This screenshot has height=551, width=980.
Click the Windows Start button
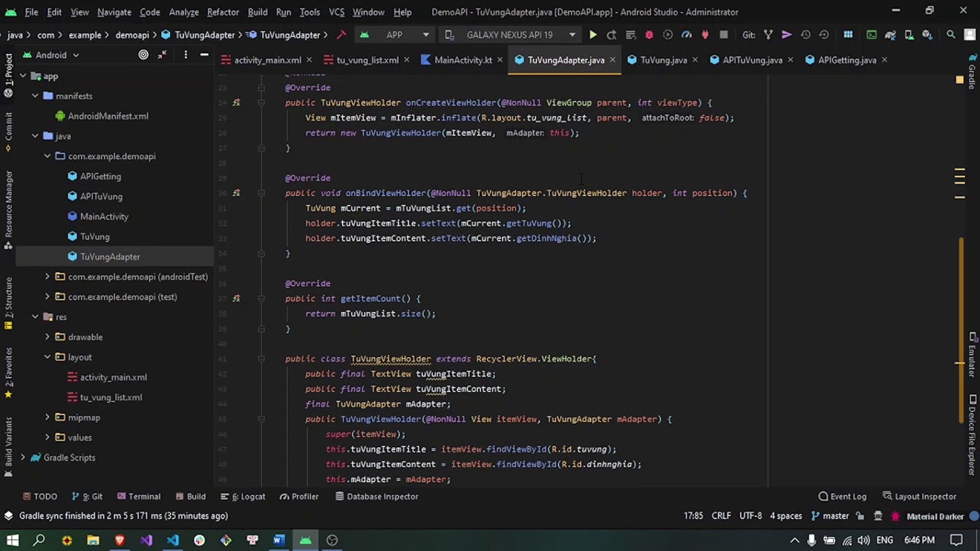click(12, 540)
